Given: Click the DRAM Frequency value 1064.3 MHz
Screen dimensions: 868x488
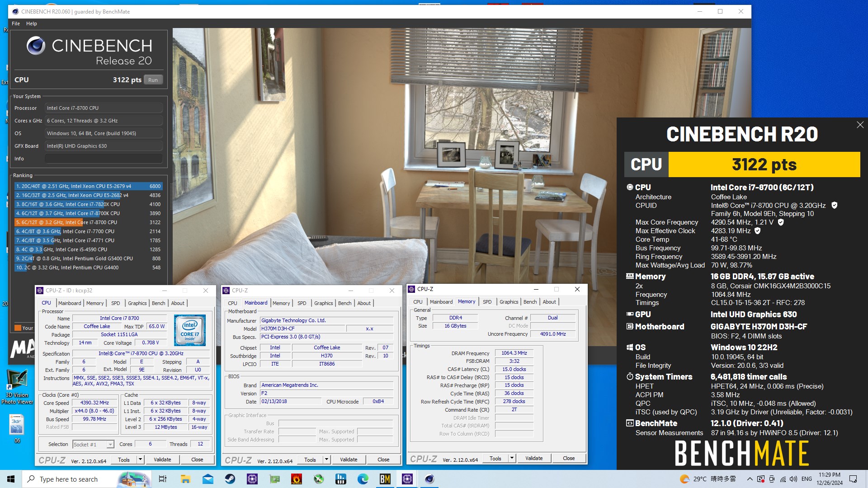Looking at the screenshot, I should coord(514,353).
